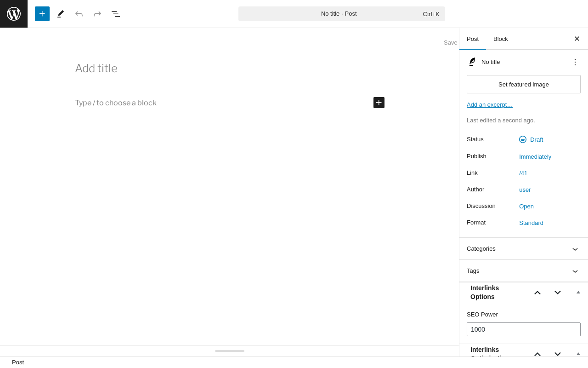Click the Redo arrow
588x368 pixels.
click(x=97, y=14)
